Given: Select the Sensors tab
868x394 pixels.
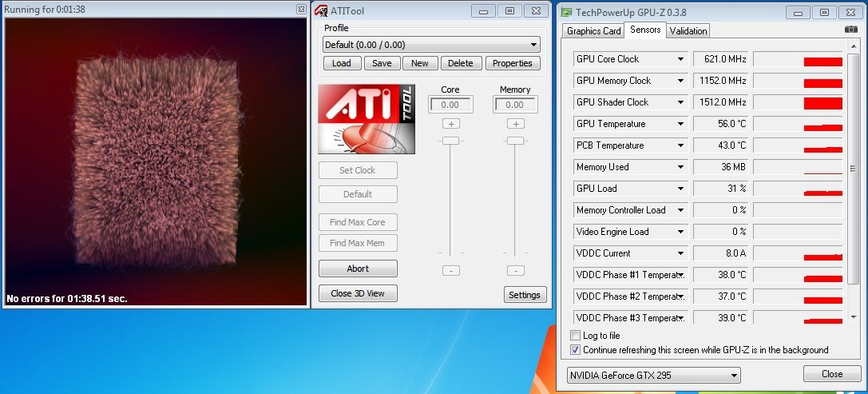Looking at the screenshot, I should (645, 30).
